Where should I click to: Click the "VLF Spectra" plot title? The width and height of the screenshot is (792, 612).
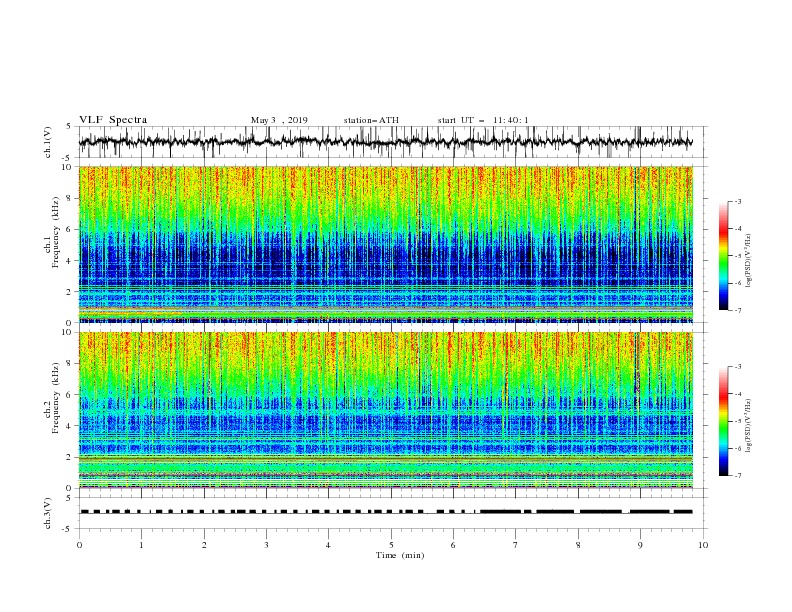click(113, 120)
